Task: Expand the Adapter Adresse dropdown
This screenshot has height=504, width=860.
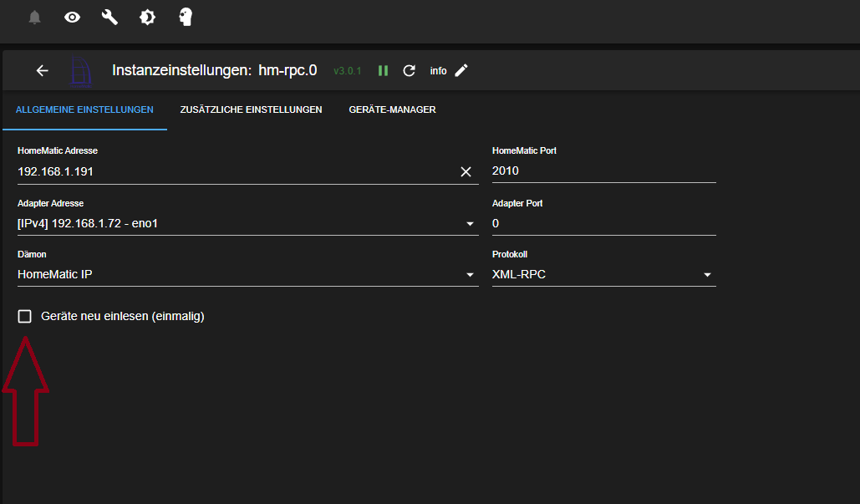Action: point(469,223)
